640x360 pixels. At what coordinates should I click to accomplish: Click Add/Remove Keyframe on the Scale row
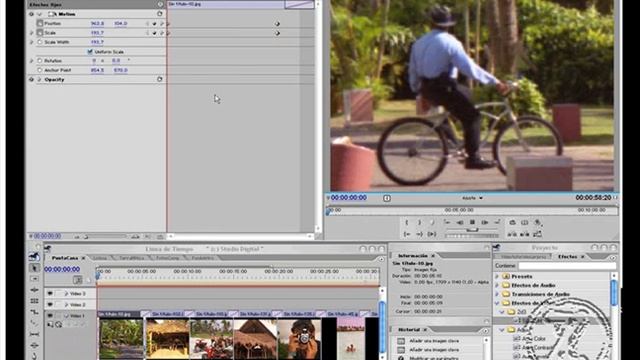(154, 33)
